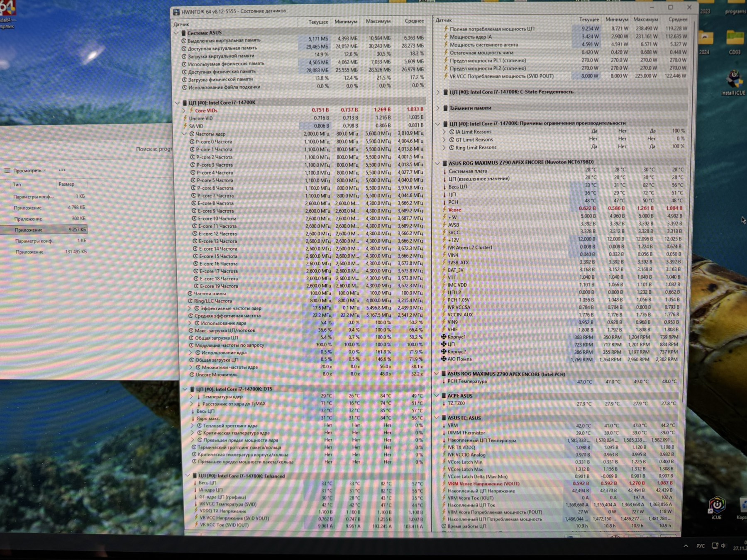Select the 4 798 КБ Приложение file row
747x560 pixels.
coord(44,207)
